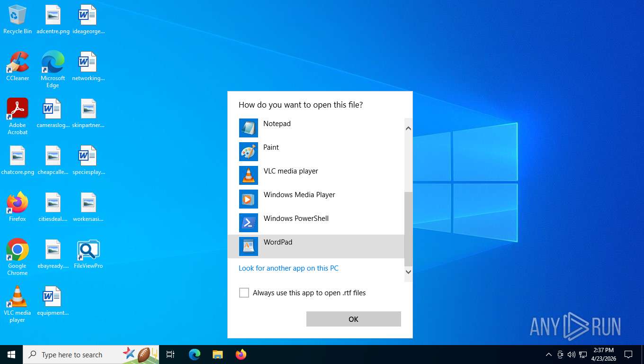Choose the Paint app icon

[x=249, y=152]
